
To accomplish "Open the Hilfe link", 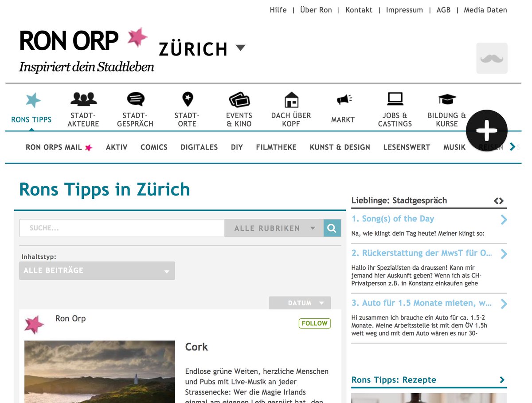I will click(x=278, y=10).
